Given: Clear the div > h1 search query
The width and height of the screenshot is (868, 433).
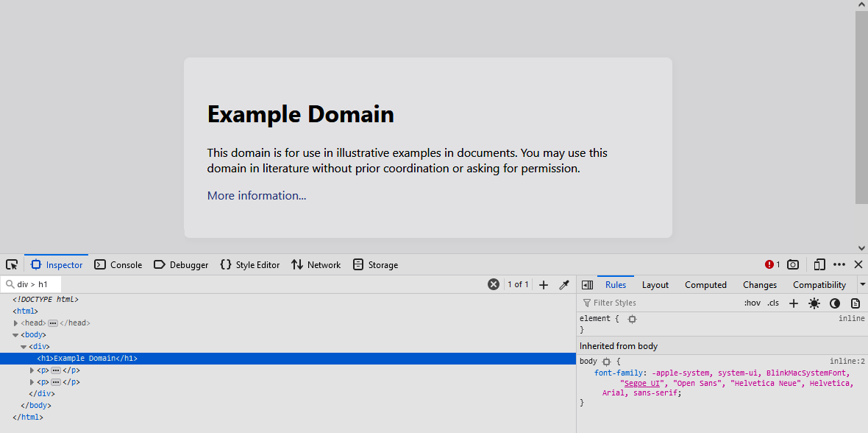Looking at the screenshot, I should pos(493,284).
